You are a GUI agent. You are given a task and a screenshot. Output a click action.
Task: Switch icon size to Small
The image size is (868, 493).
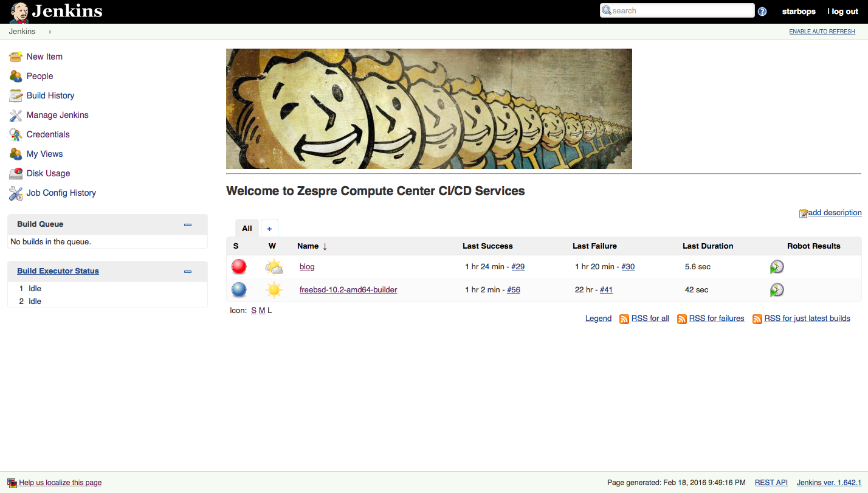[x=253, y=311]
